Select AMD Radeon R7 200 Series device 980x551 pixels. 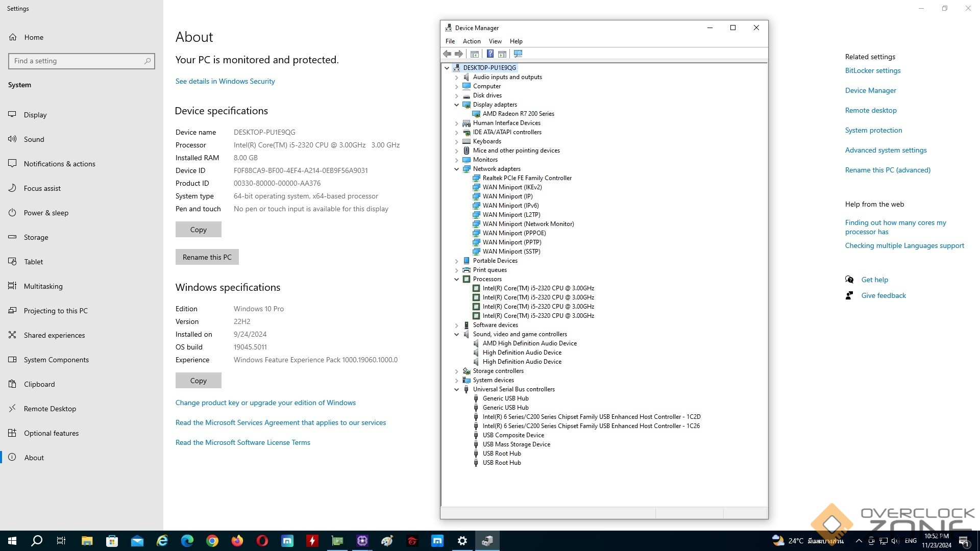518,114
